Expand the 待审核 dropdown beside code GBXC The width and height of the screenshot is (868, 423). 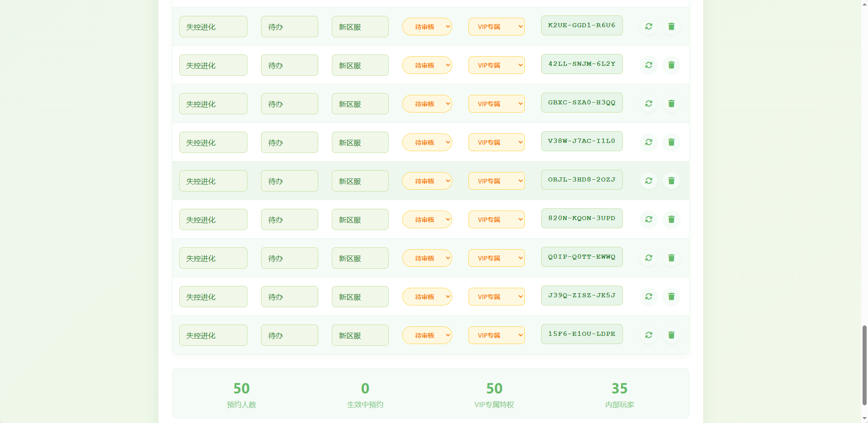(x=427, y=103)
